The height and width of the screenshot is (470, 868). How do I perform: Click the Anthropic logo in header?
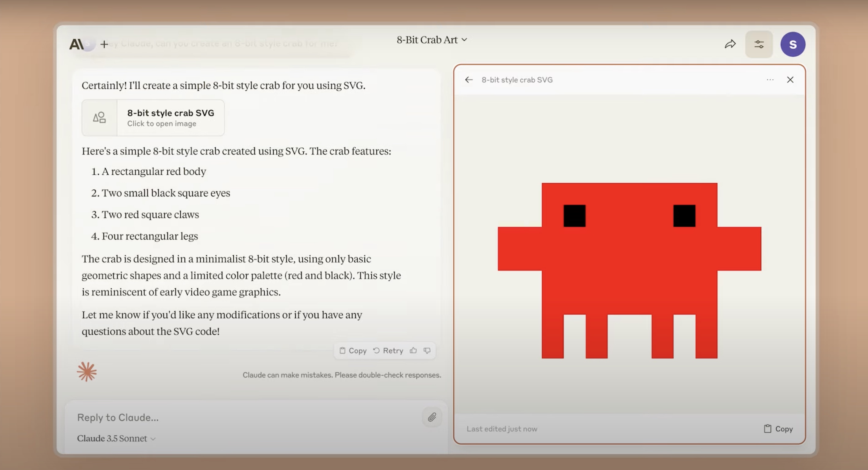(76, 44)
